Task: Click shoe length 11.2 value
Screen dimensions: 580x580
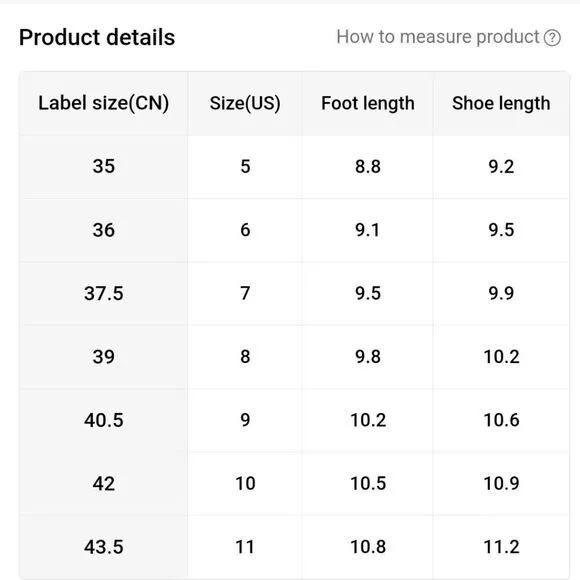Action: click(x=501, y=547)
